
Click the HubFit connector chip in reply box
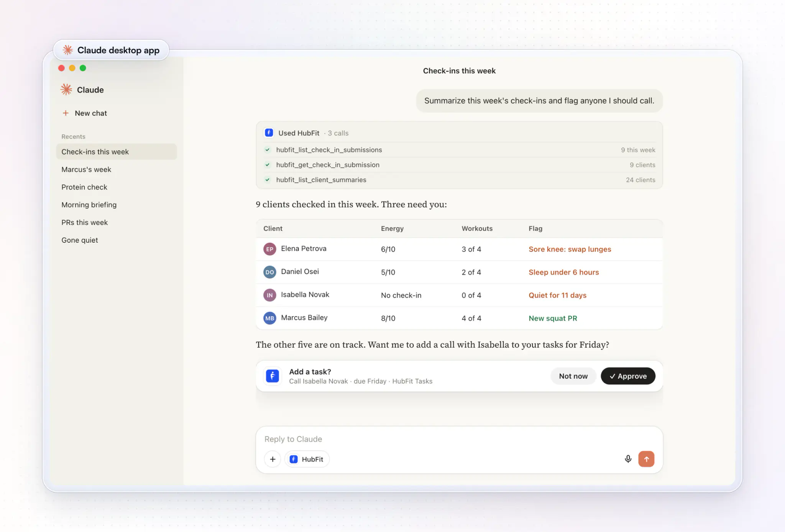[307, 459]
